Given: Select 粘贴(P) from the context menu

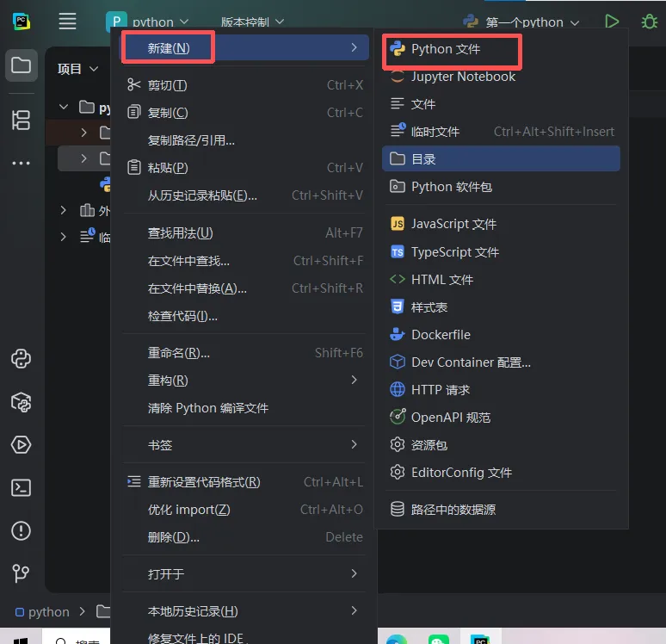Looking at the screenshot, I should [x=244, y=168].
